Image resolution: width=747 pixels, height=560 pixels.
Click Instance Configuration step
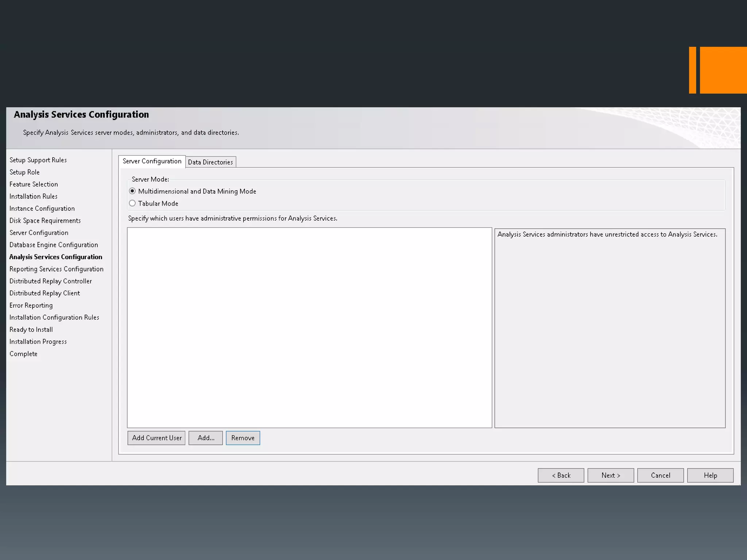point(42,209)
